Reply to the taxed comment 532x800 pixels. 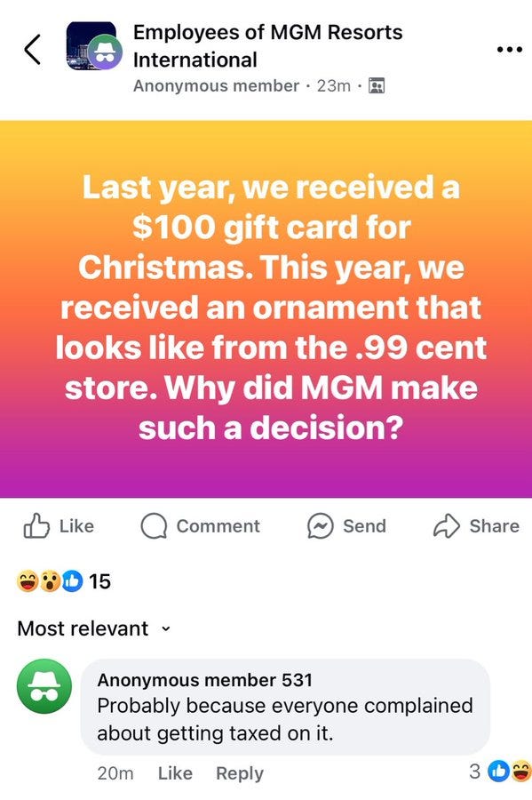point(240,773)
